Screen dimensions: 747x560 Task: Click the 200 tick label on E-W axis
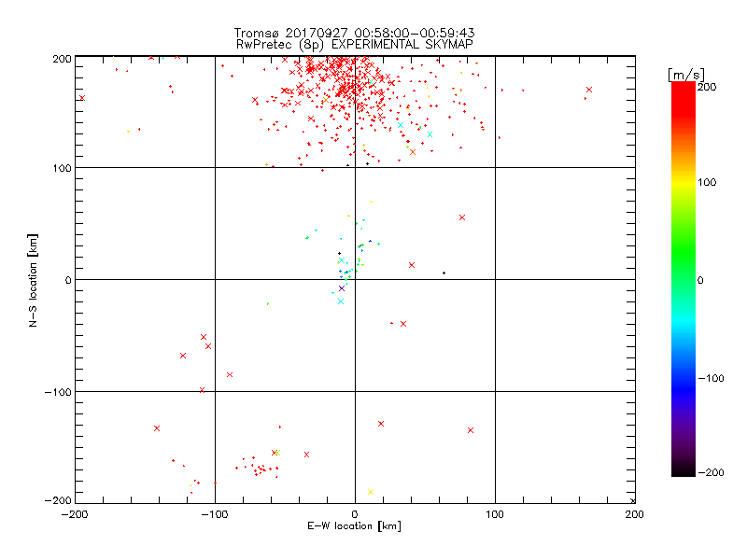pyautogui.click(x=635, y=514)
